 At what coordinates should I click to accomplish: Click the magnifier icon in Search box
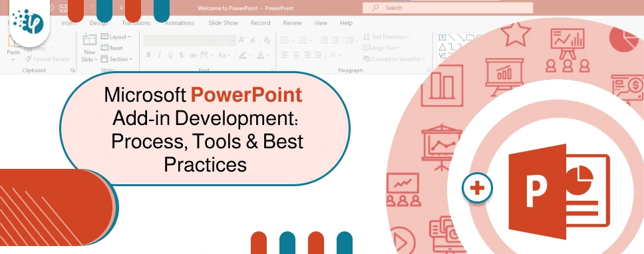coord(375,8)
